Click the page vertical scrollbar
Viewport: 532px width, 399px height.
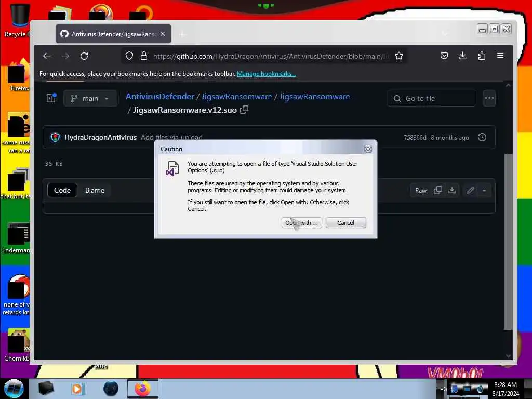(508, 241)
